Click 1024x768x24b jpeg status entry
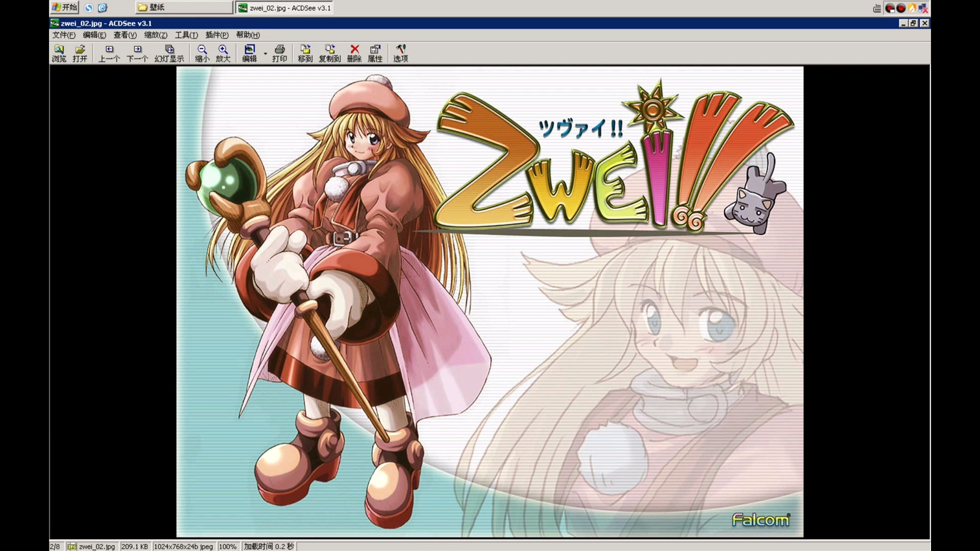 pyautogui.click(x=184, y=546)
